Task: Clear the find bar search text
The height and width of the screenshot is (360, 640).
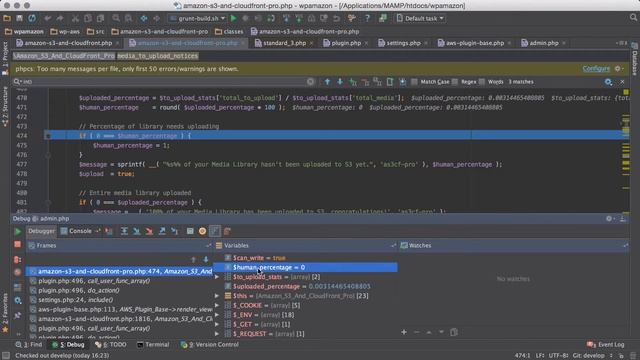Action: tap(311, 82)
